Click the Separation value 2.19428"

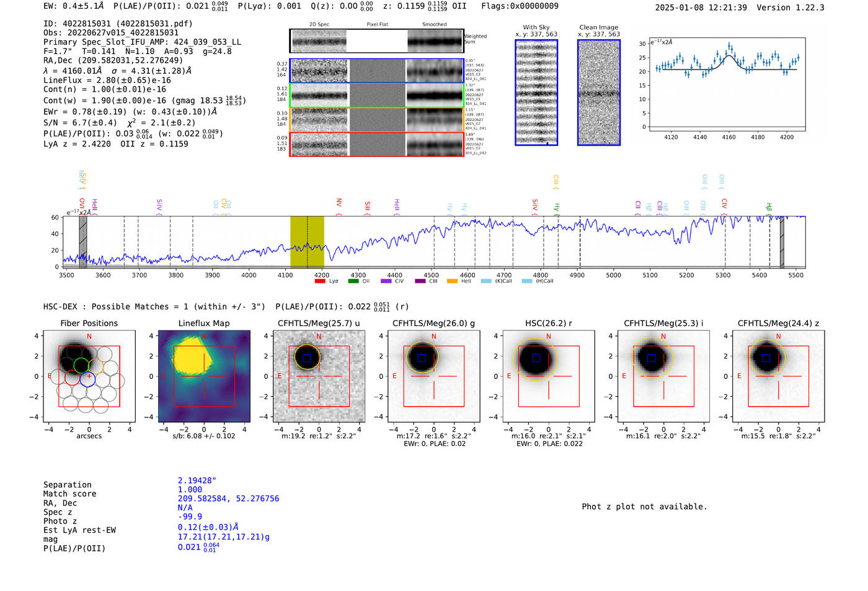pos(197,481)
